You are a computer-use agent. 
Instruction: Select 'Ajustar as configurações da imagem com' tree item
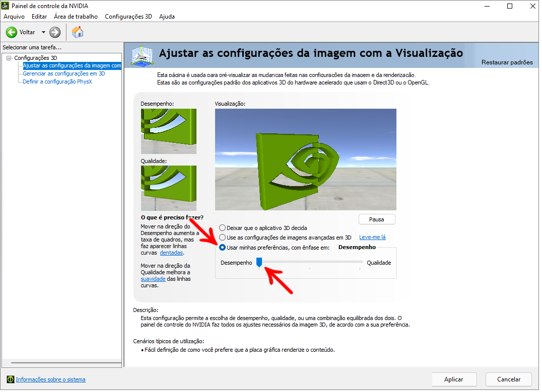72,65
